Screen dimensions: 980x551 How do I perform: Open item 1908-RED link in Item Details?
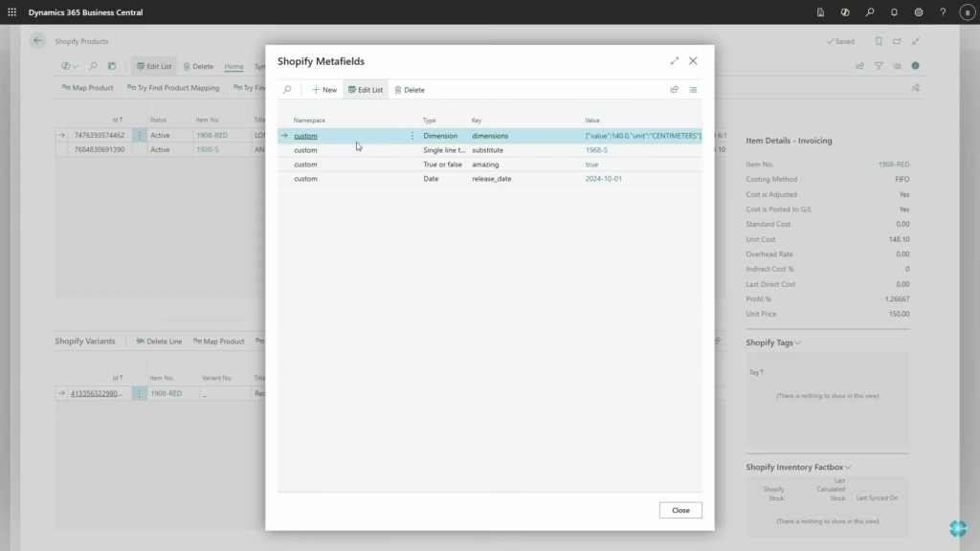(894, 165)
